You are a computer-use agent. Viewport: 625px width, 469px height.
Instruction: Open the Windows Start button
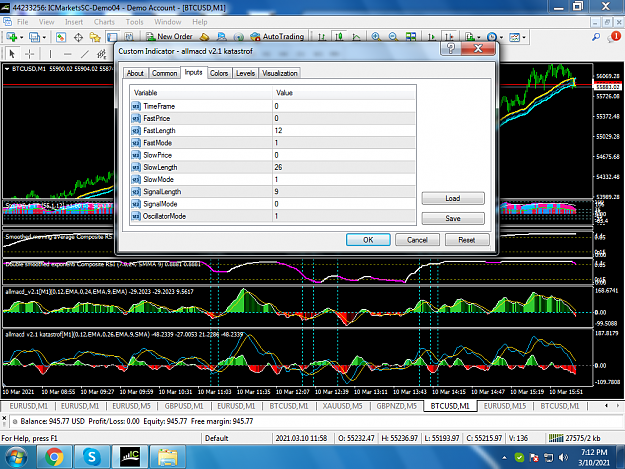(x=16, y=457)
